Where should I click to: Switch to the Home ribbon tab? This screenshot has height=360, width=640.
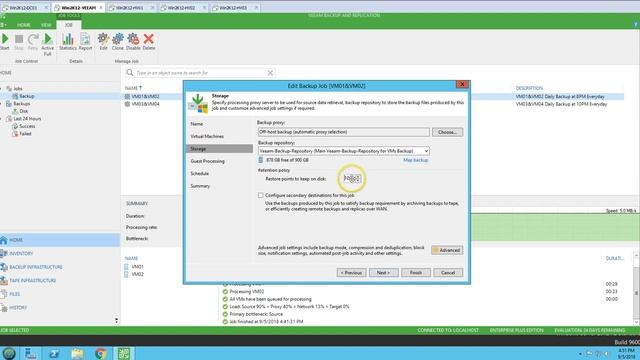click(24, 25)
